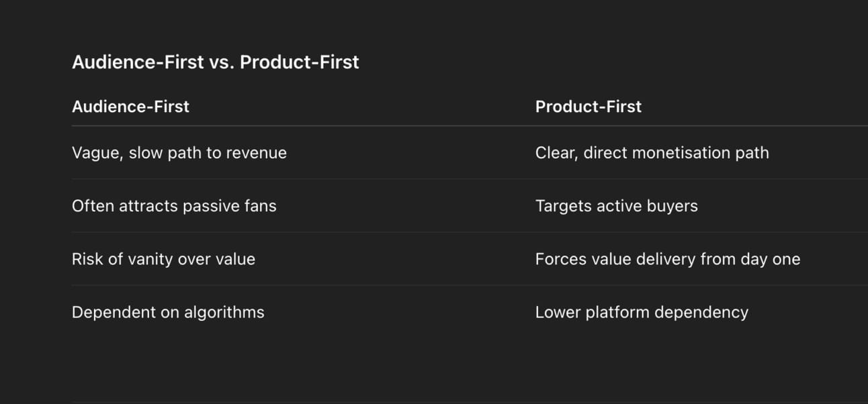Click the word 'algorithms' in the last row
The height and width of the screenshot is (404, 868).
tap(228, 312)
